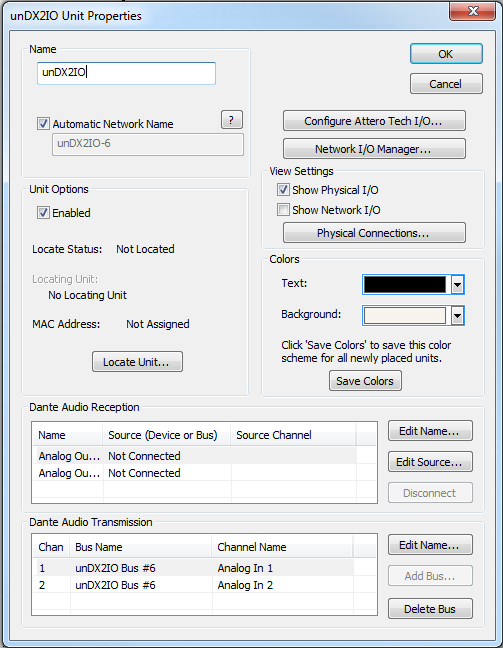Click channel number 1 cell
This screenshot has height=648, width=503.
tap(42, 568)
